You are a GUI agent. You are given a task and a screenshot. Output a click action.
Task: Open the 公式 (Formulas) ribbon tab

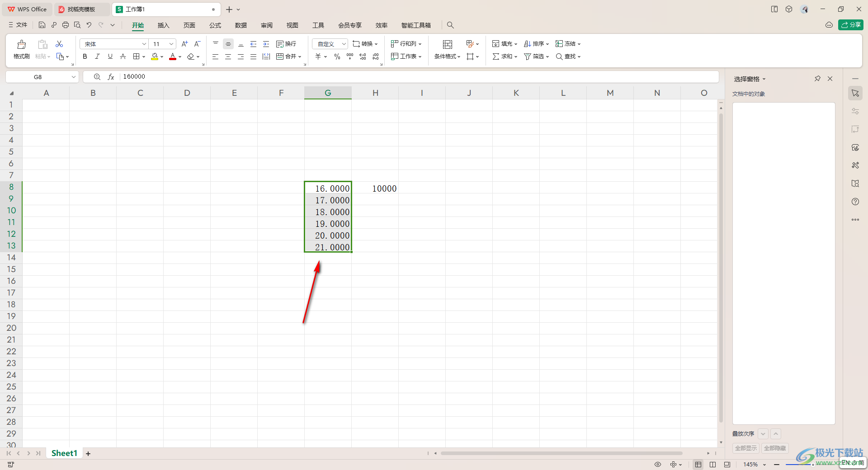click(215, 25)
